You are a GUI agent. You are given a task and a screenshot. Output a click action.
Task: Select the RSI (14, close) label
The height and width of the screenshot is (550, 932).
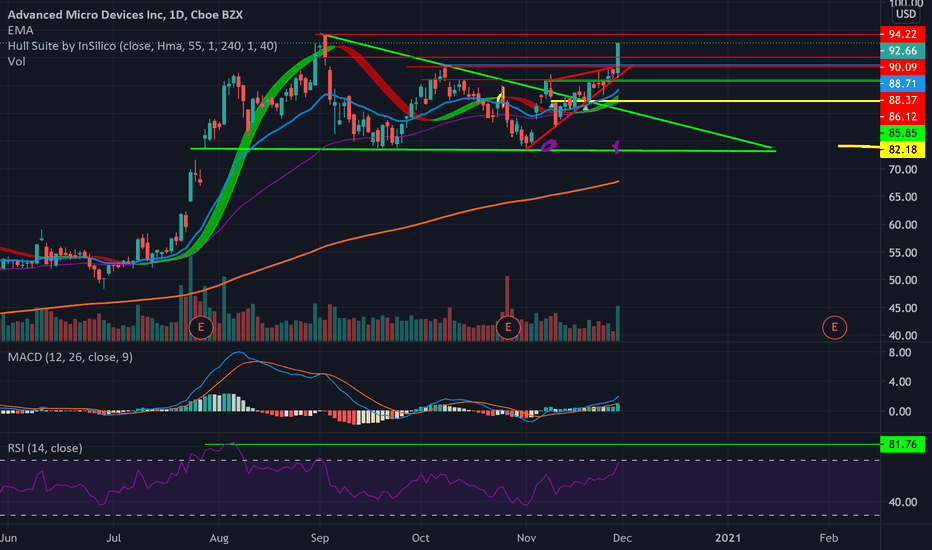pyautogui.click(x=45, y=448)
